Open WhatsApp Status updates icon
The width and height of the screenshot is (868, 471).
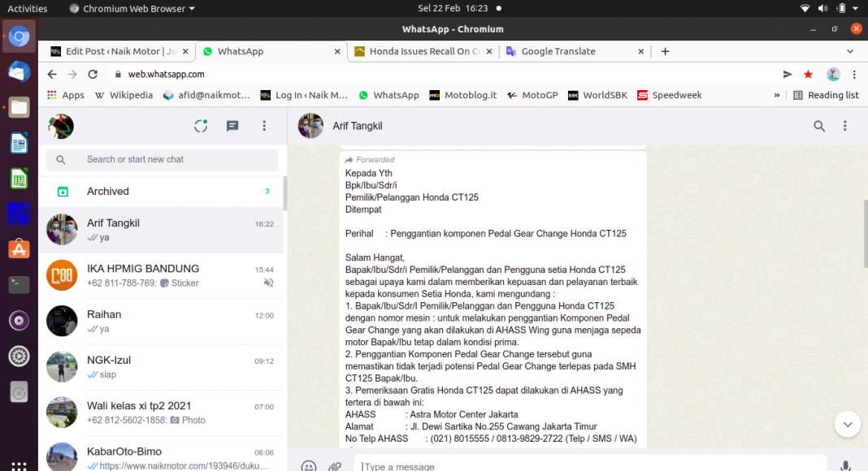(x=201, y=126)
